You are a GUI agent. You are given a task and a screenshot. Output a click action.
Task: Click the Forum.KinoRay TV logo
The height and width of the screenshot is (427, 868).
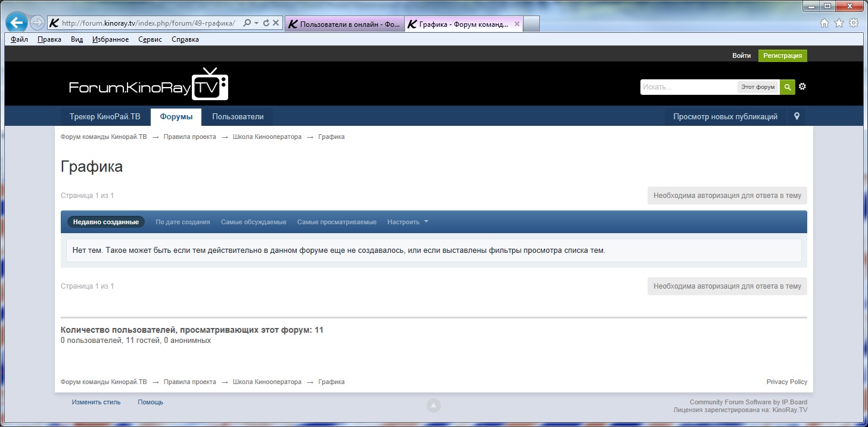[148, 86]
